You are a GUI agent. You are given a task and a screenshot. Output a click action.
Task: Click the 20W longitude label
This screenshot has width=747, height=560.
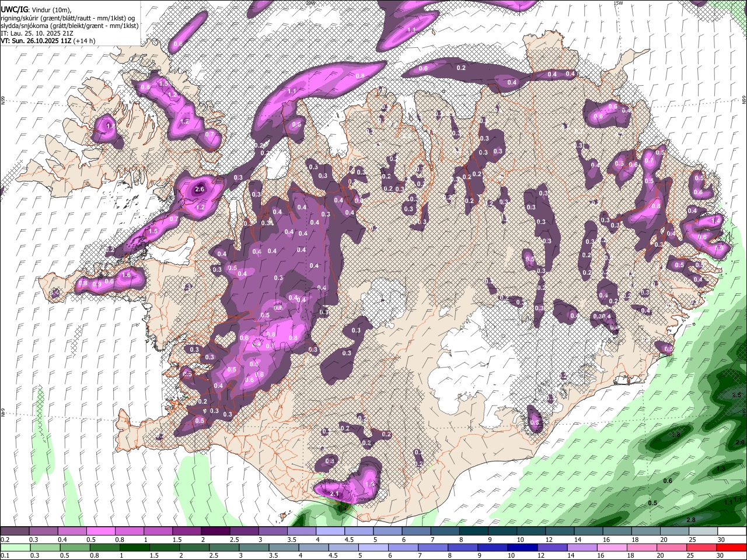[x=310, y=3]
